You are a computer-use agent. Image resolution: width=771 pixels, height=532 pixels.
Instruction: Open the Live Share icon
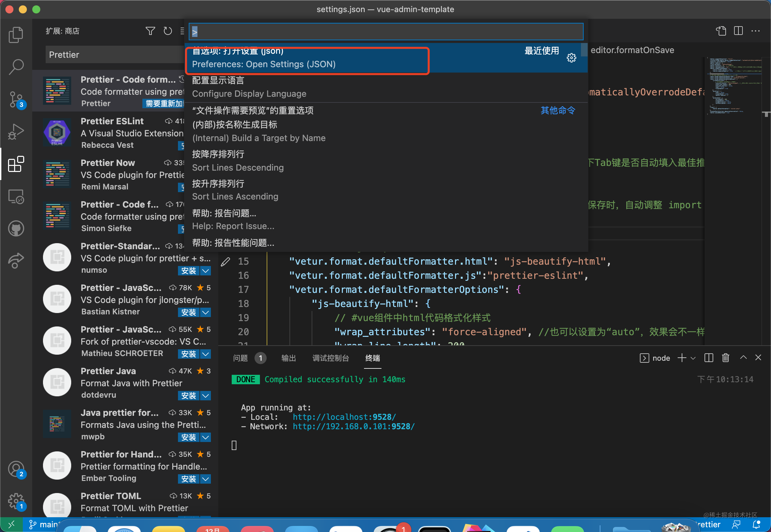tap(16, 260)
